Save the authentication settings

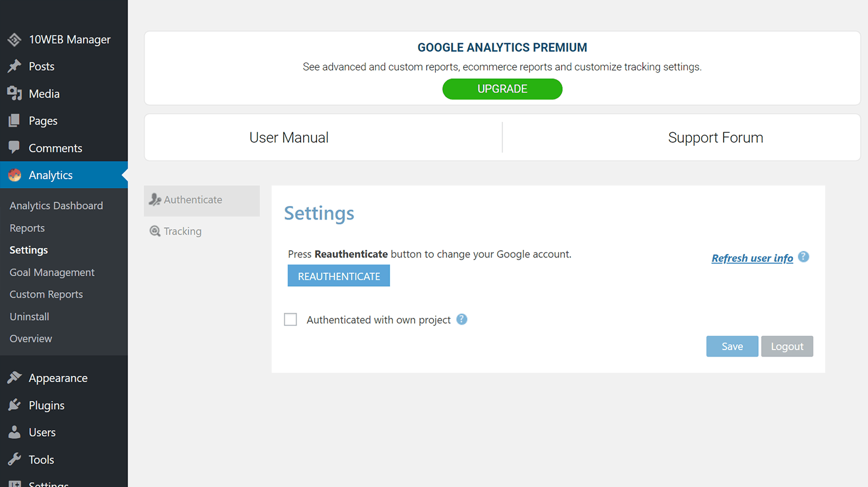(732, 347)
